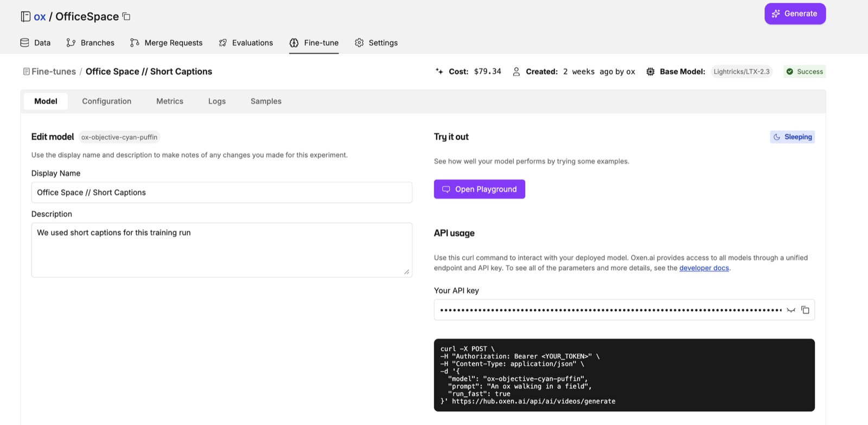Click the videos/generate URL in code
868x425 pixels.
pyautogui.click(x=534, y=401)
